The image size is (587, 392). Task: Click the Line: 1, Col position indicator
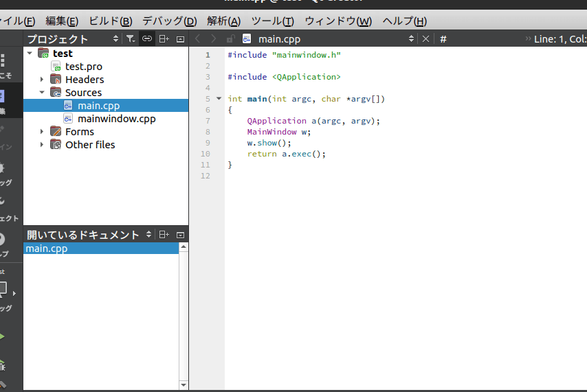[560, 39]
